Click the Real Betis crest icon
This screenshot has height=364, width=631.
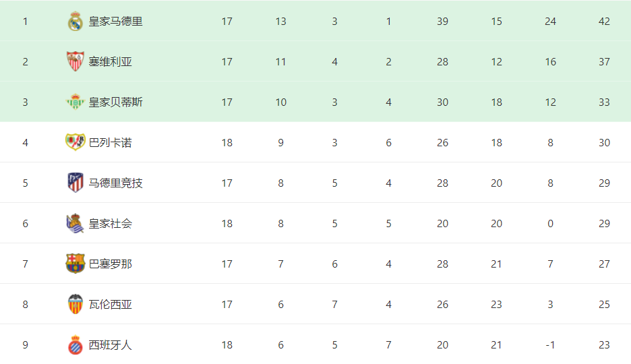76,102
